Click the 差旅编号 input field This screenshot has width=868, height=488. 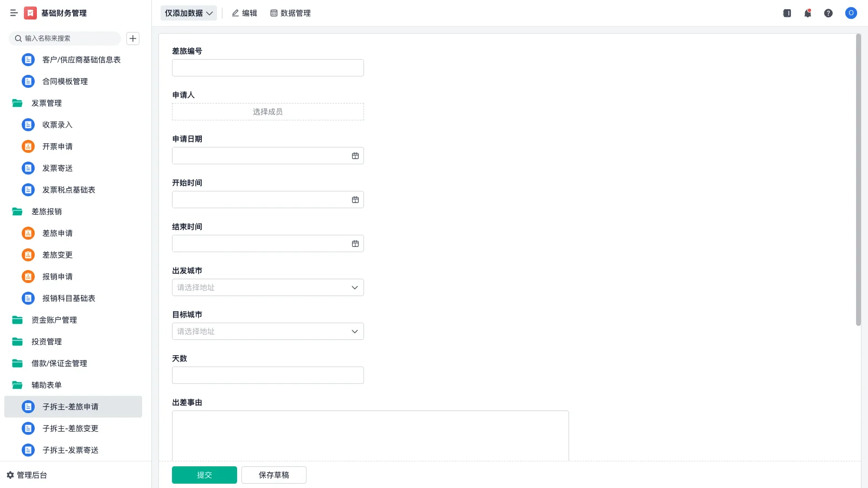[267, 68]
